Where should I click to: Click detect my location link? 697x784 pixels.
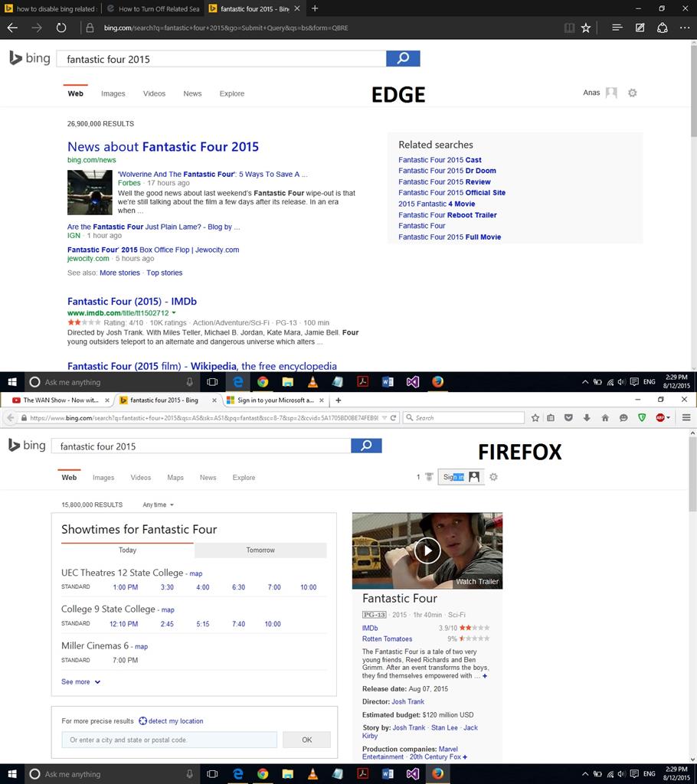pyautogui.click(x=171, y=721)
